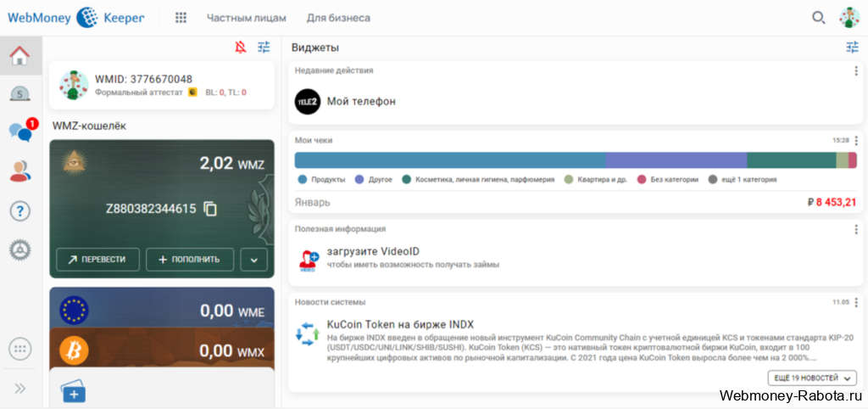Open the Home section in sidebar
Viewport: 868px width, 409px height.
(20, 55)
